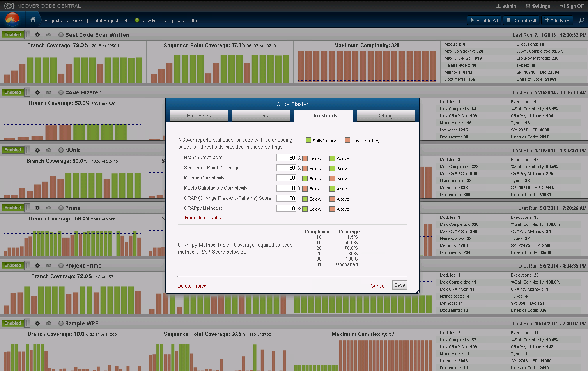Screen dimensions: 588x371
Task: Click status circle beside NUnit title
Action: pyautogui.click(x=61, y=150)
